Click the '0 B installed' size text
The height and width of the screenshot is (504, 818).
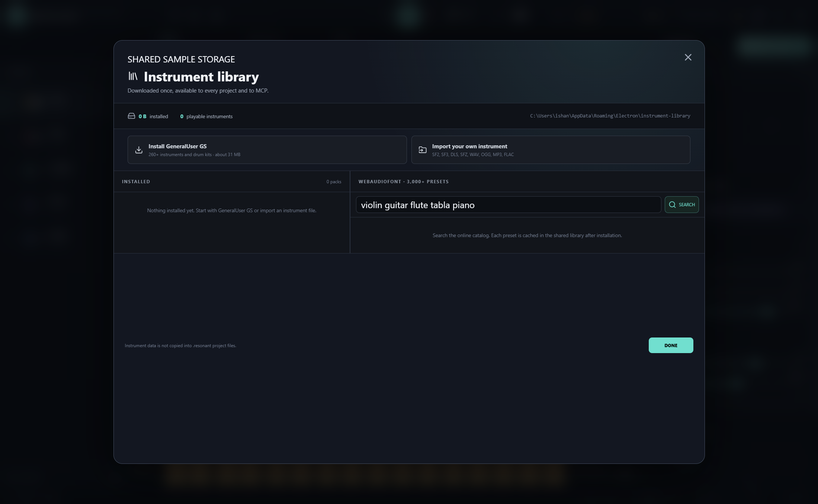[x=153, y=116]
